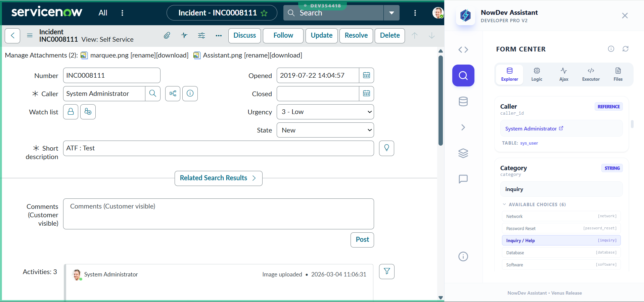Viewport: 644px width, 302px height.
Task: Click the Follow button
Action: [x=283, y=36]
